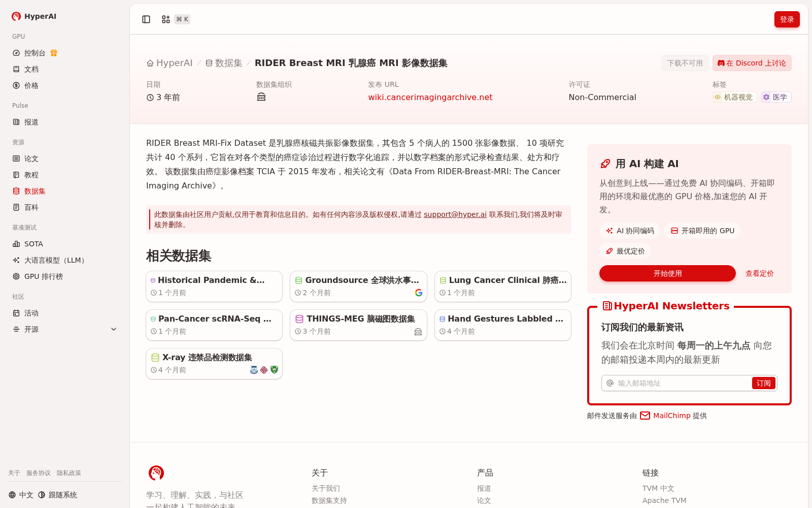Click 数据集支持 in the footer
812x508 pixels.
click(329, 500)
